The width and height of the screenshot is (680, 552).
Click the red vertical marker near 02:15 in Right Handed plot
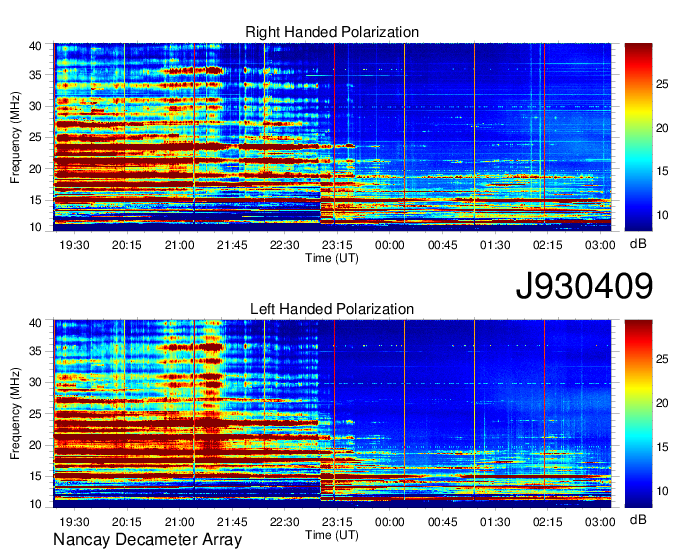[x=544, y=134]
